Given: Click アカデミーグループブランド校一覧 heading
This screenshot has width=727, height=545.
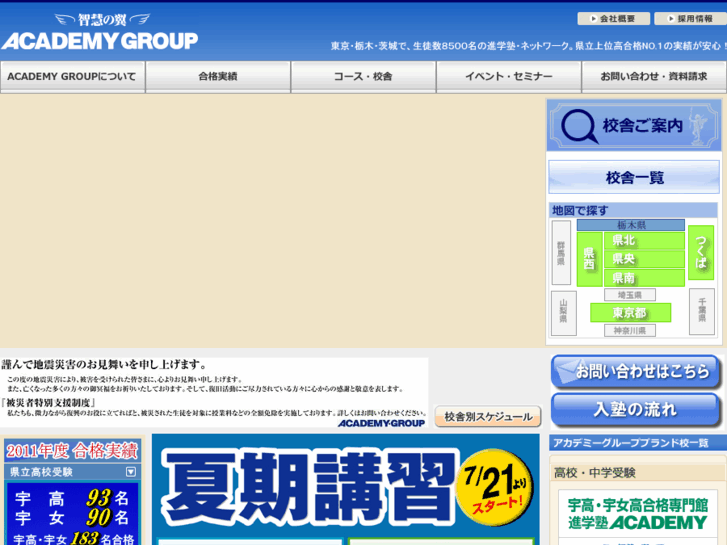Looking at the screenshot, I should 631,443.
